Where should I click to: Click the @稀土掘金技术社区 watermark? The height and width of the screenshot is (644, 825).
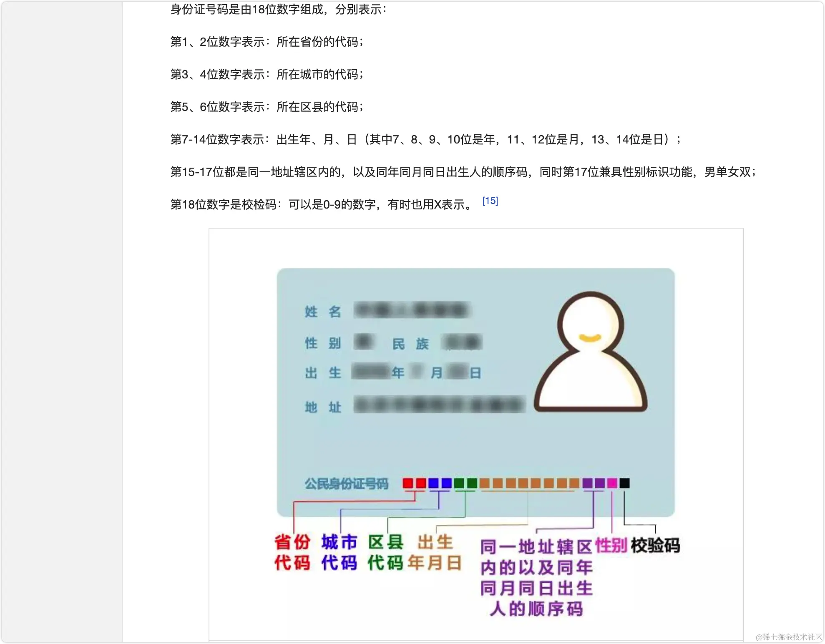(x=787, y=637)
